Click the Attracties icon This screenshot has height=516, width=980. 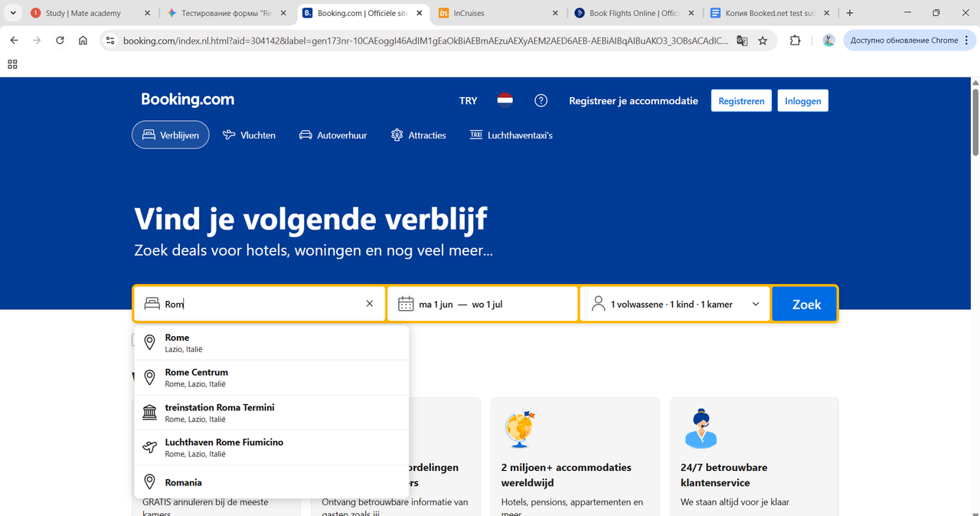397,135
